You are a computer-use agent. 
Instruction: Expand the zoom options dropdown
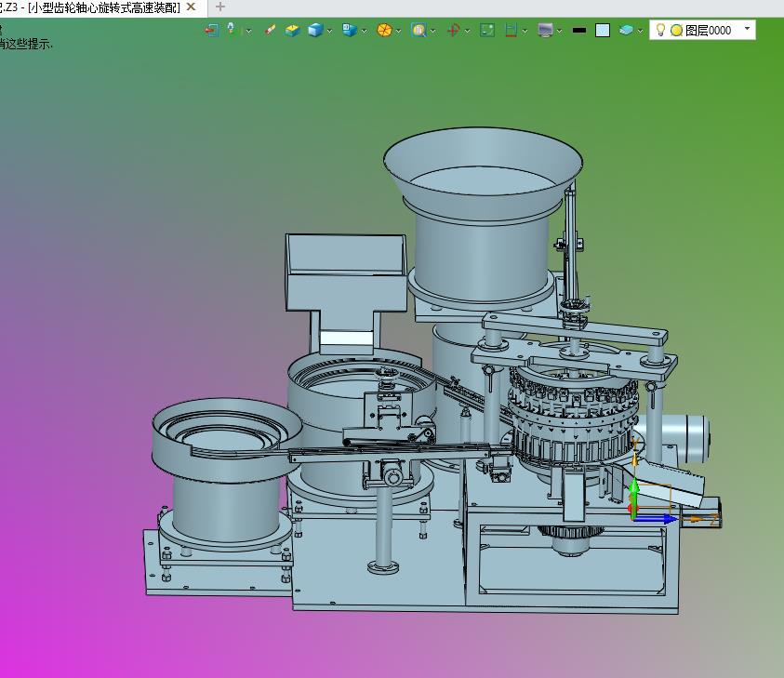[x=433, y=31]
